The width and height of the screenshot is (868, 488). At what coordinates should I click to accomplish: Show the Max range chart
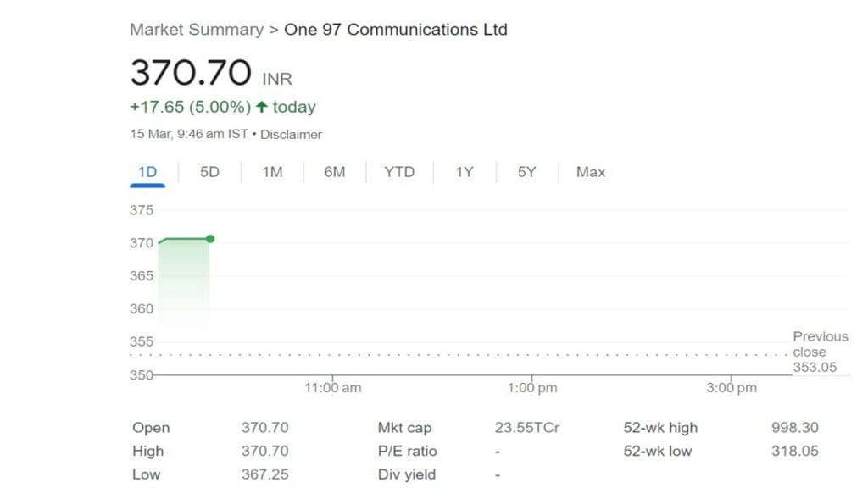click(x=591, y=172)
